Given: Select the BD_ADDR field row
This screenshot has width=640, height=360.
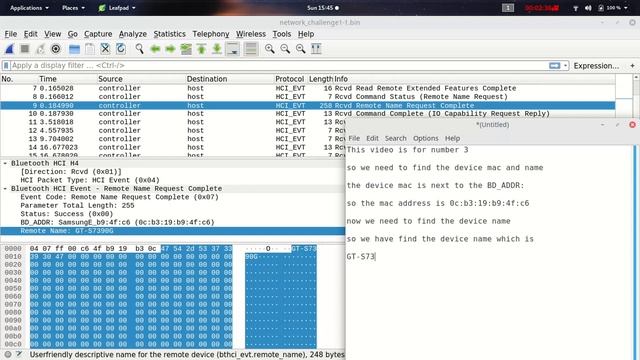Looking at the screenshot, I should pos(173,222).
